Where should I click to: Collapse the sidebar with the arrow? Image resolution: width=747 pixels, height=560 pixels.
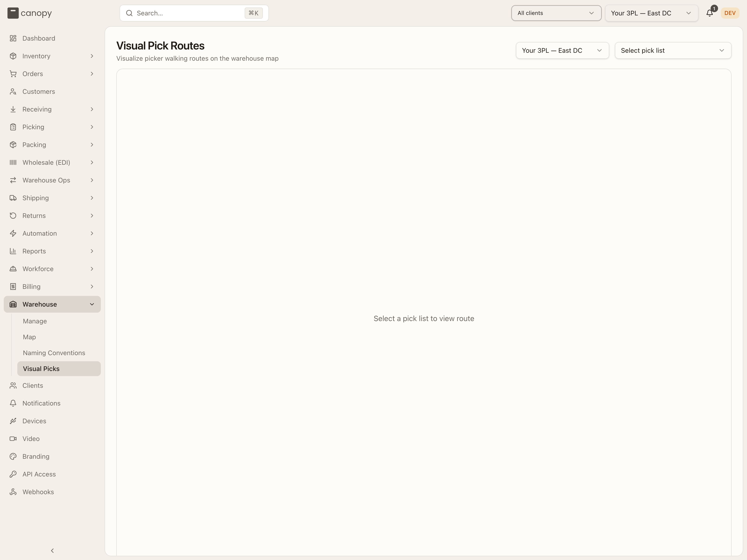pyautogui.click(x=52, y=550)
